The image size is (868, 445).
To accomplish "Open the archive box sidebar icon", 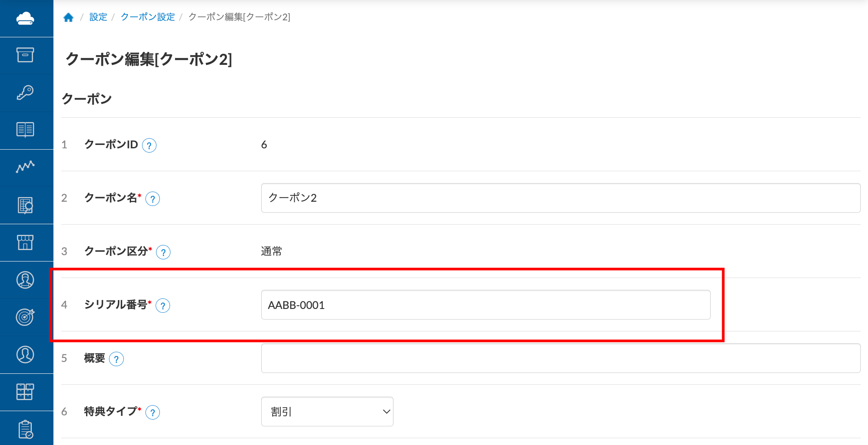I will tap(25, 55).
